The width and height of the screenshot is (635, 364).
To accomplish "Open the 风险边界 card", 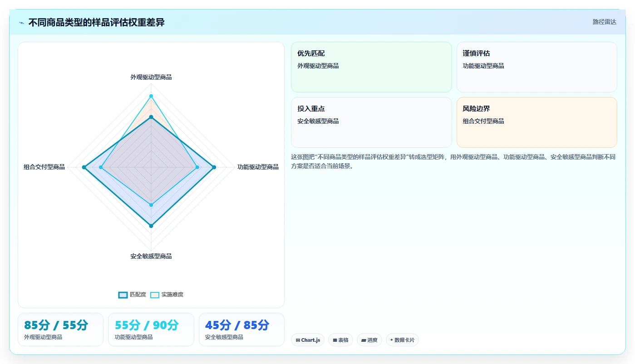I will (537, 122).
